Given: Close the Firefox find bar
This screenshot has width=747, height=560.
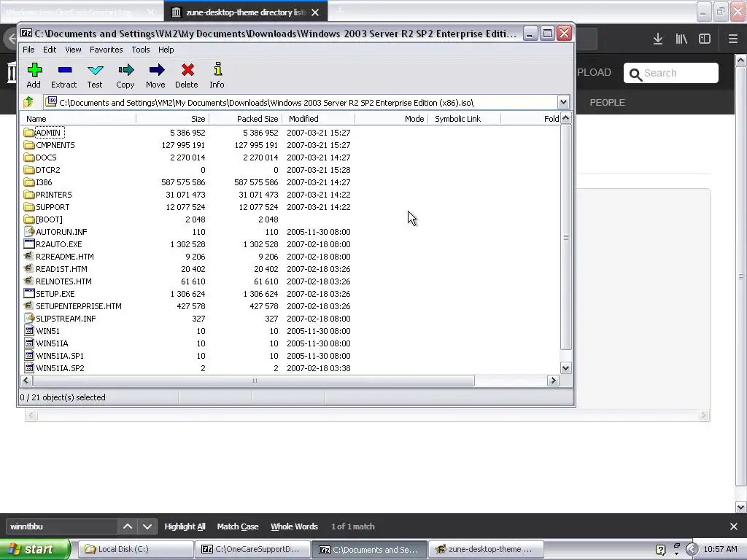Looking at the screenshot, I should click(734, 526).
